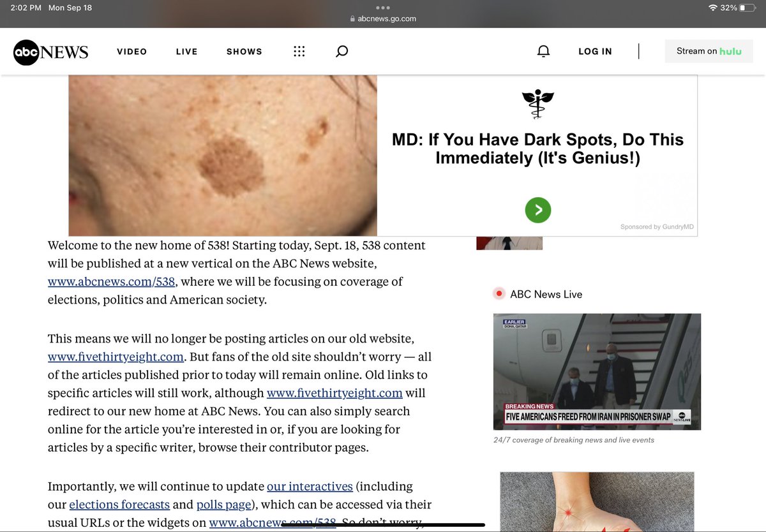
Task: Open the 'polls page' link
Action: point(225,505)
